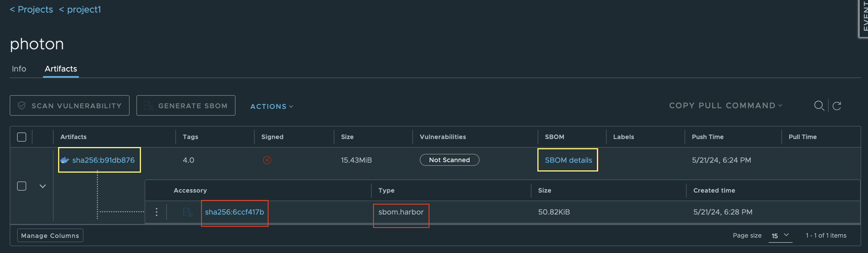Expand the Copy Pull Command dropdown
Viewport: 868px width, 253px height.
tap(725, 106)
